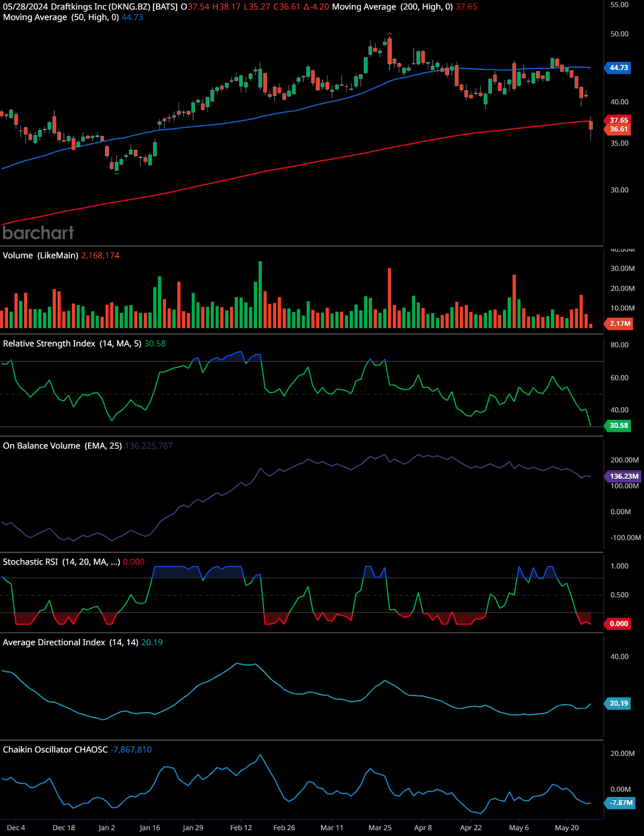Screen dimensions: 644x836
Task: Click the 60.00 RSI axis label
Action: 619,378
